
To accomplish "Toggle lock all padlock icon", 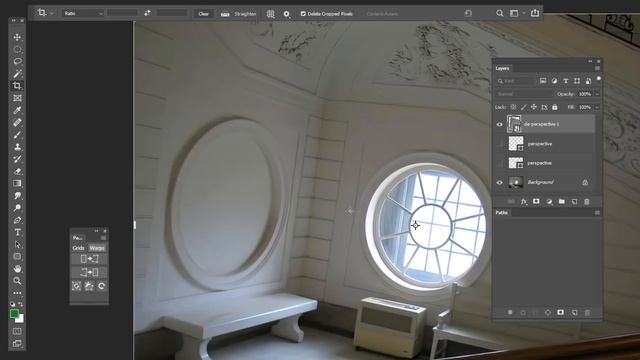I will (555, 107).
